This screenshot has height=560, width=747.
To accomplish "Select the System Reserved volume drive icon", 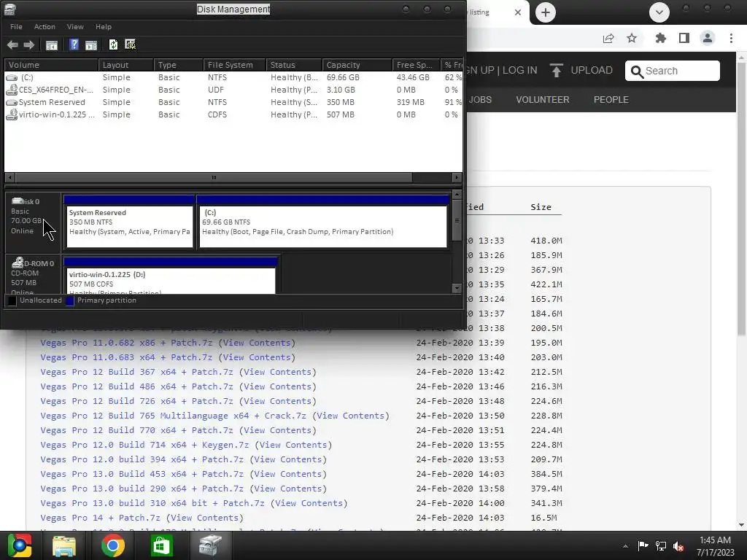I will coord(12,102).
